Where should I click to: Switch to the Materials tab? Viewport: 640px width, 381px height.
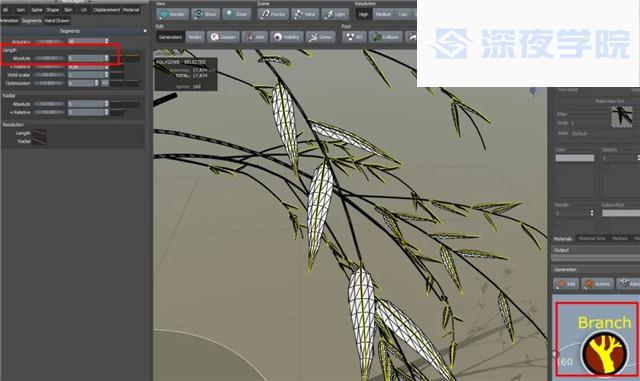(563, 238)
